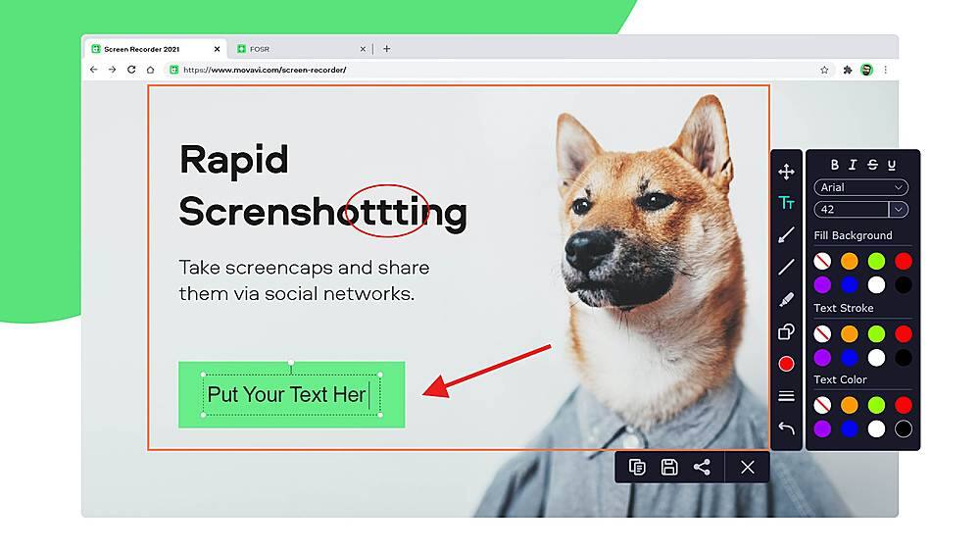Open the line thickness menu icon
980x552 pixels.
[786, 396]
